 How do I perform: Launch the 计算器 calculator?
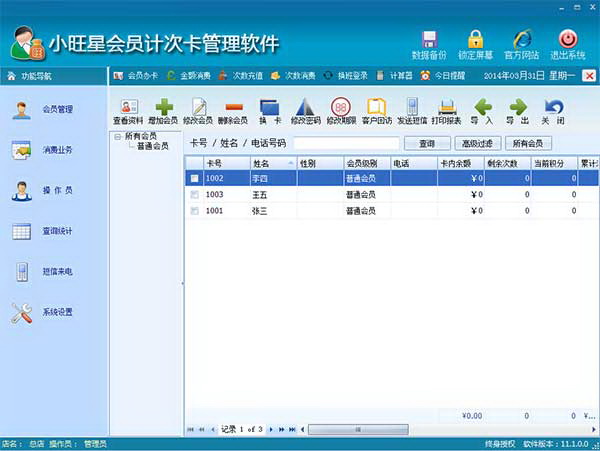tap(395, 76)
